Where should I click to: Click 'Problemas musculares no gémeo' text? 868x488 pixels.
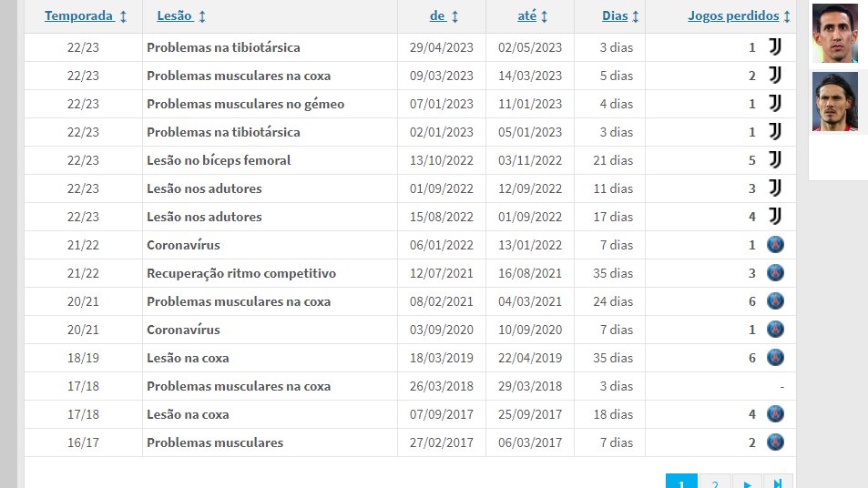[x=245, y=104]
